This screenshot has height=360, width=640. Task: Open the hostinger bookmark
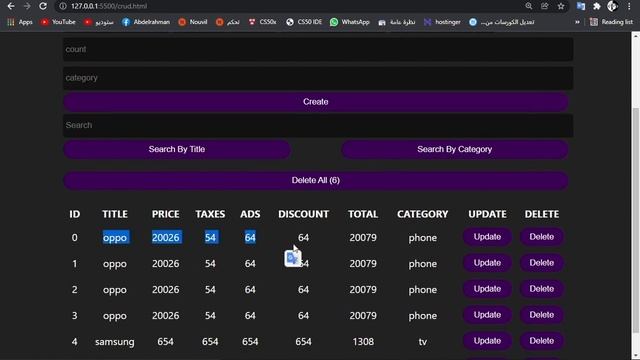click(x=442, y=22)
